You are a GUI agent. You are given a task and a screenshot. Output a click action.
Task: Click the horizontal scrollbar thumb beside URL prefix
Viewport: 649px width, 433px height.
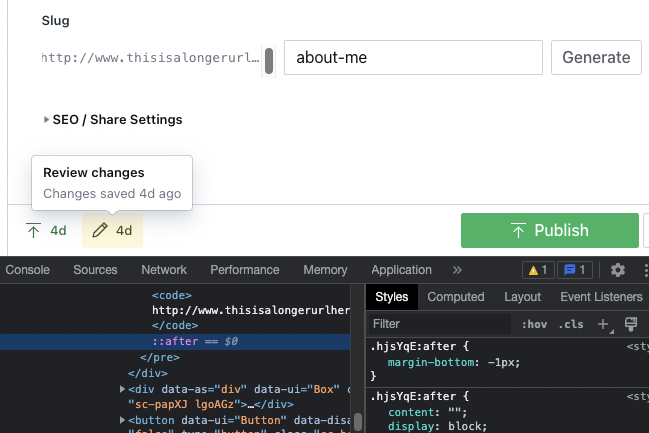click(269, 61)
